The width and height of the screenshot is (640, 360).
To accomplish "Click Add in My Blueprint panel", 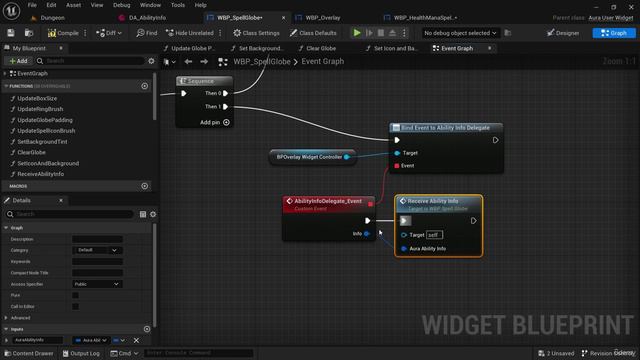I will 18,61.
